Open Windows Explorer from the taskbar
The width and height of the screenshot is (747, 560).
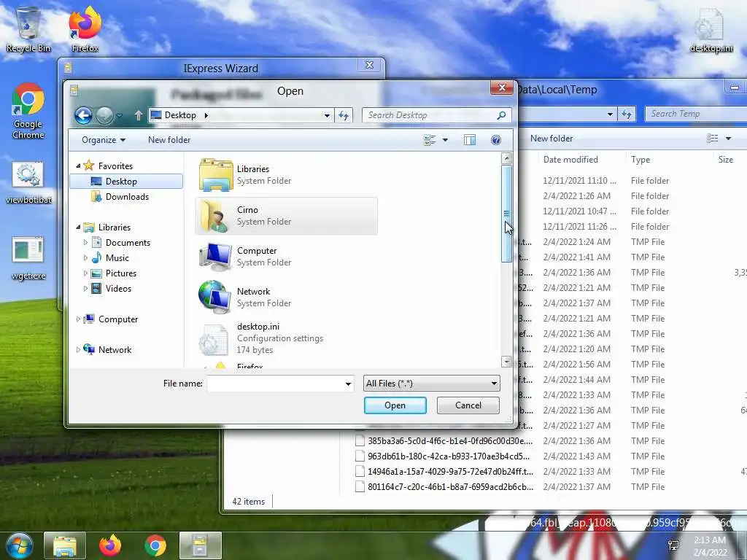[x=65, y=545]
